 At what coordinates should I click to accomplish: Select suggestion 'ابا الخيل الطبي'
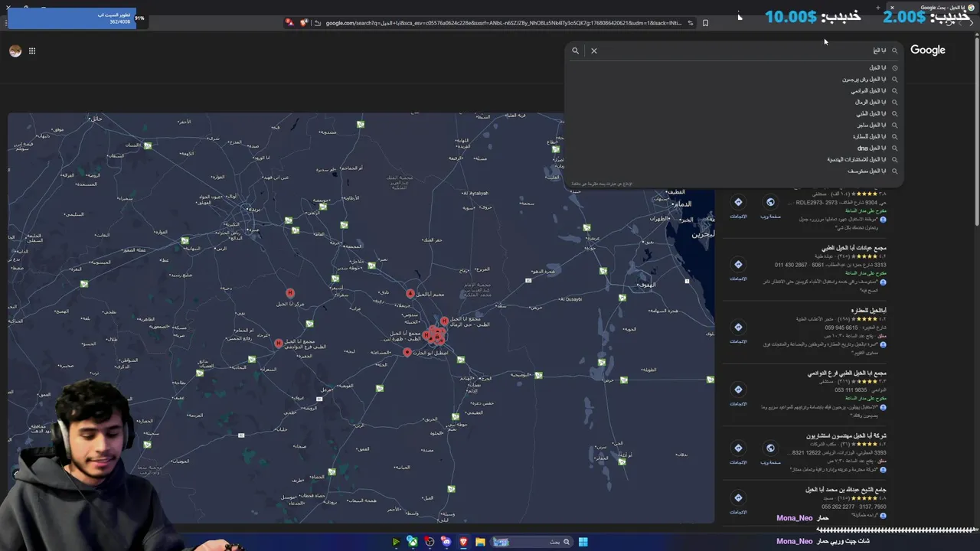click(735, 113)
